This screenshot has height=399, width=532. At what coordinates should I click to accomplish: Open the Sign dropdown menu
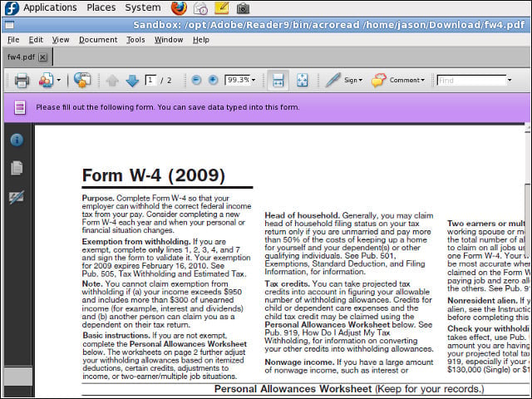pyautogui.click(x=353, y=80)
